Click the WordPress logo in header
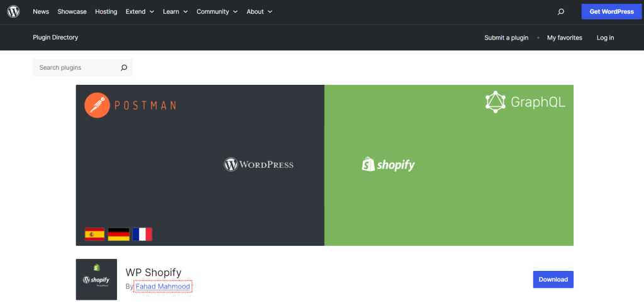The image size is (644, 308). tap(13, 12)
